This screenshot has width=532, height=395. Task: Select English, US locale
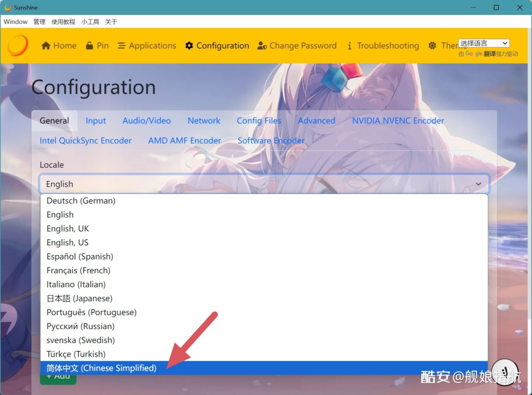[x=264, y=243]
